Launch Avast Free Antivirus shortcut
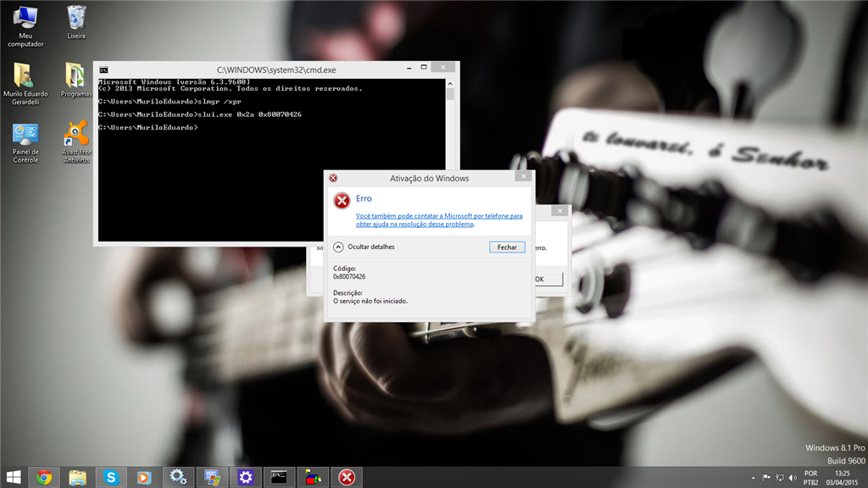 76,142
